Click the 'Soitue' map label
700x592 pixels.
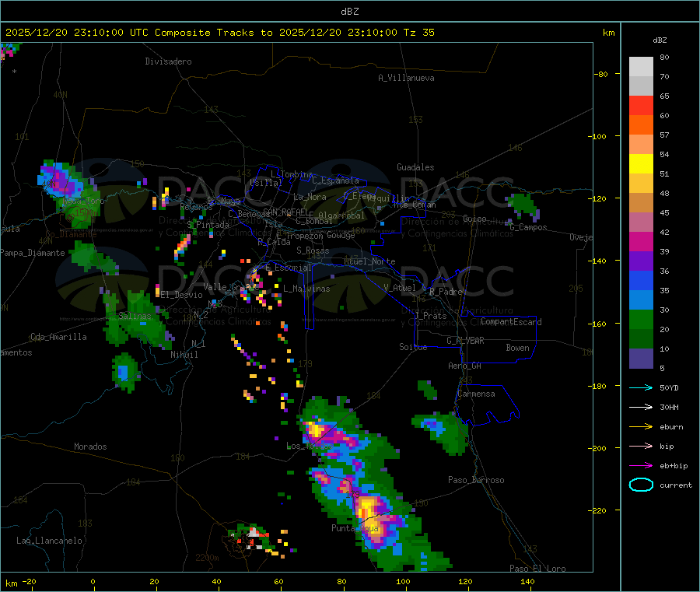tap(413, 347)
